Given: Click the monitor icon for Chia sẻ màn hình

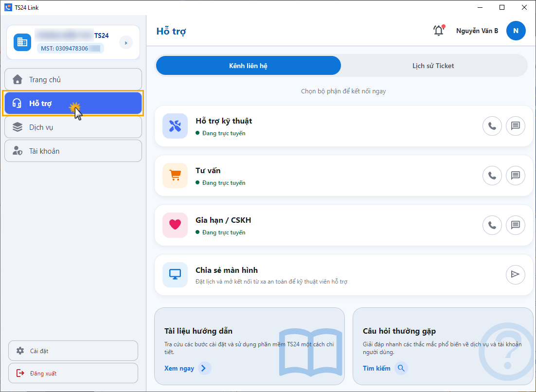Looking at the screenshot, I should click(x=175, y=275).
